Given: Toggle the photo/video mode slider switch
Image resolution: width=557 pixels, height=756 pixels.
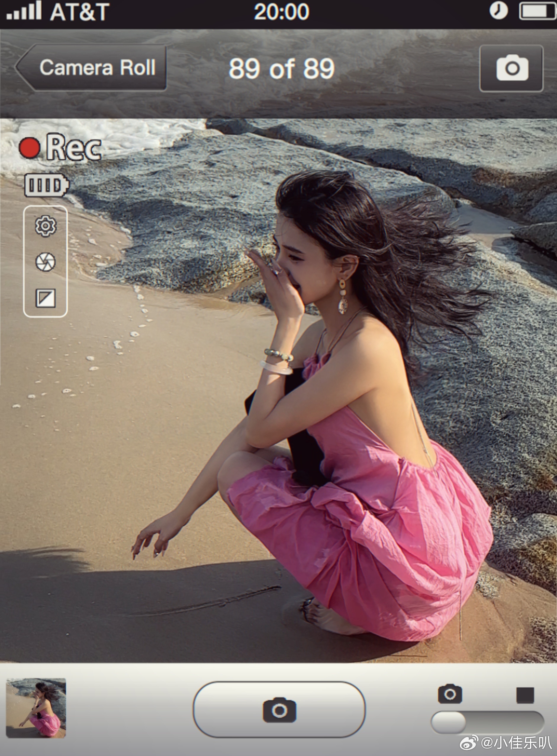Looking at the screenshot, I should click(487, 722).
